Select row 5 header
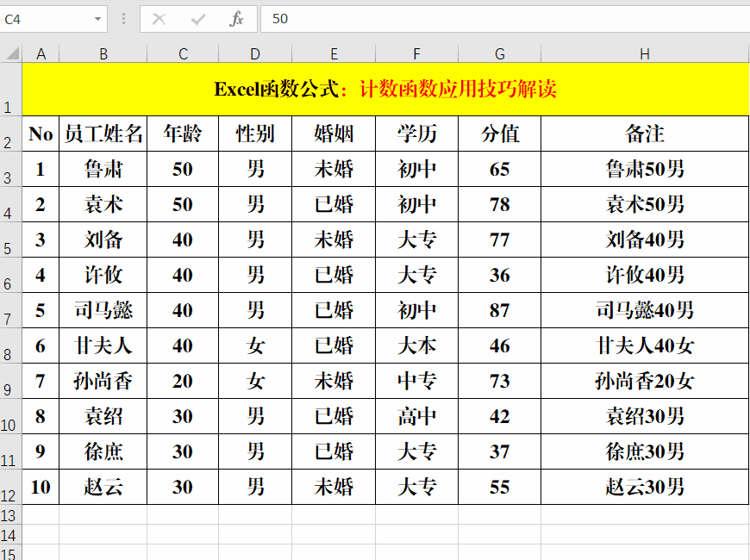This screenshot has width=750, height=560. click(10, 240)
